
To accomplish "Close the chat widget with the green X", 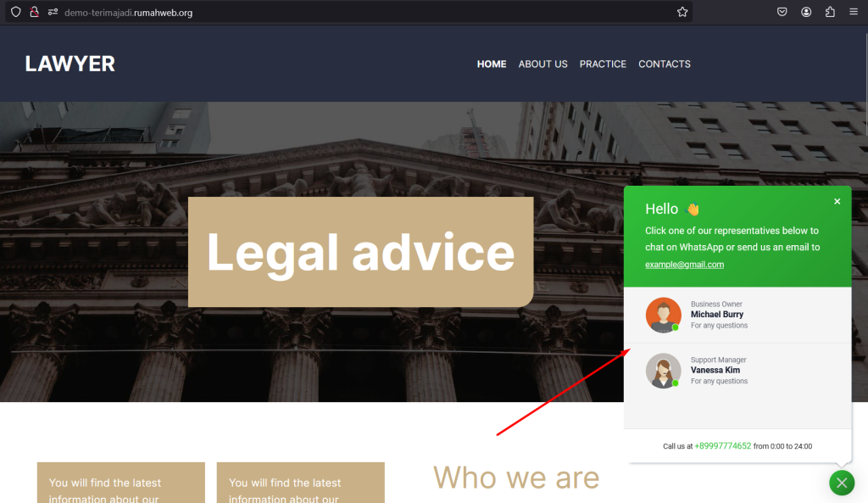I will pos(842,483).
